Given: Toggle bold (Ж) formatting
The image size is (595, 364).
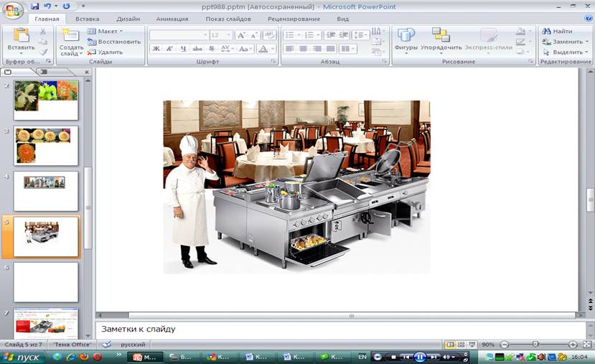Looking at the screenshot, I should 156,49.
